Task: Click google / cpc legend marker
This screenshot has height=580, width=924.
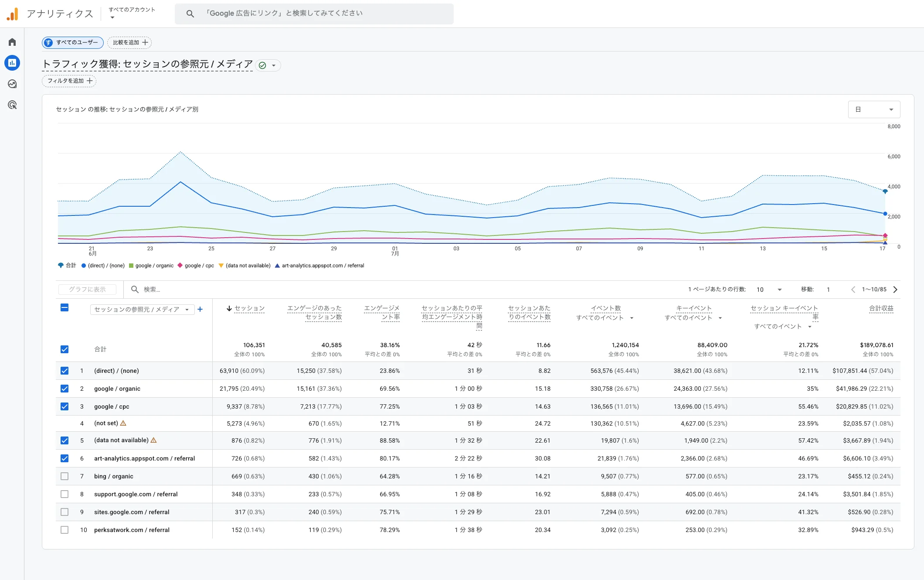Action: click(180, 265)
